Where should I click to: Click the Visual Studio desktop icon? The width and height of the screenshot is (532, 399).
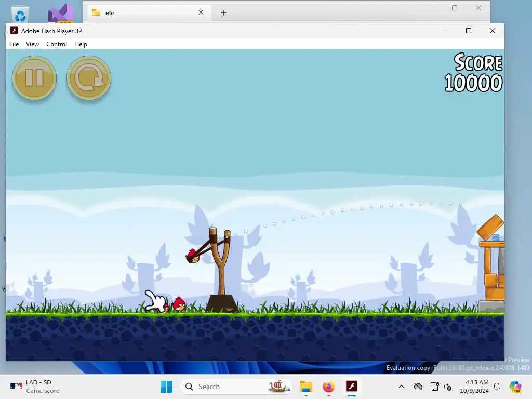click(61, 14)
